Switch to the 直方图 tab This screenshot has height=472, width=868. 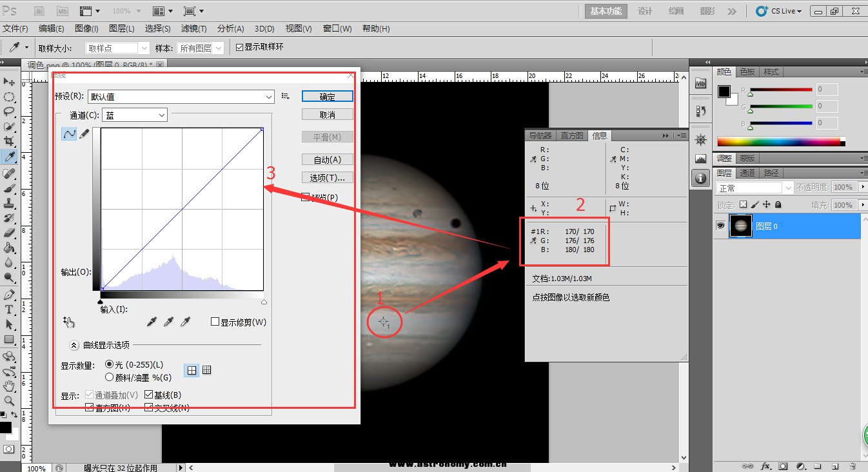pyautogui.click(x=572, y=135)
